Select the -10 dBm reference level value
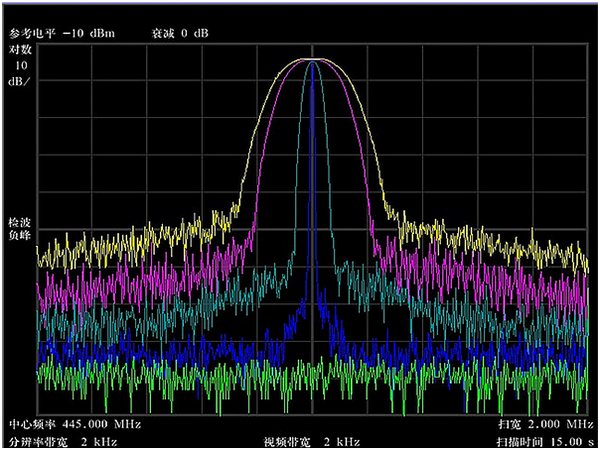 [x=88, y=34]
